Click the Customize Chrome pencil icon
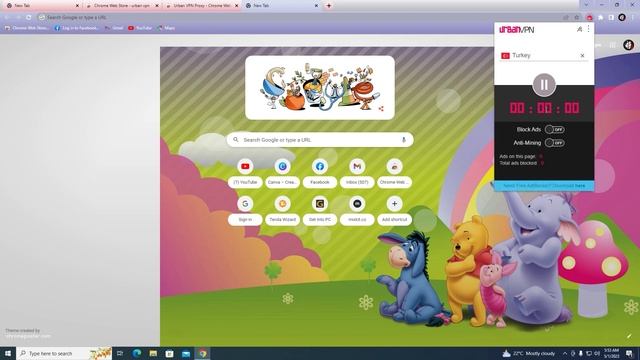This screenshot has width=640, height=360. (629, 336)
